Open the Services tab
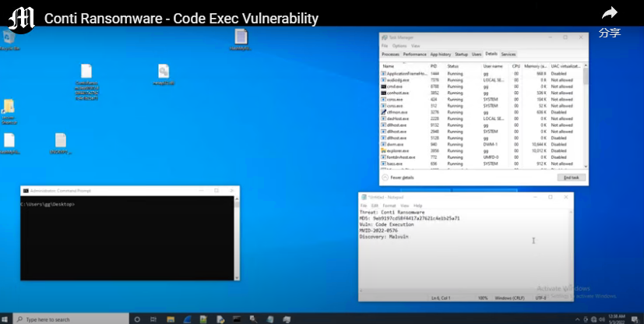Viewport: 644px width, 324px height. (x=509, y=55)
